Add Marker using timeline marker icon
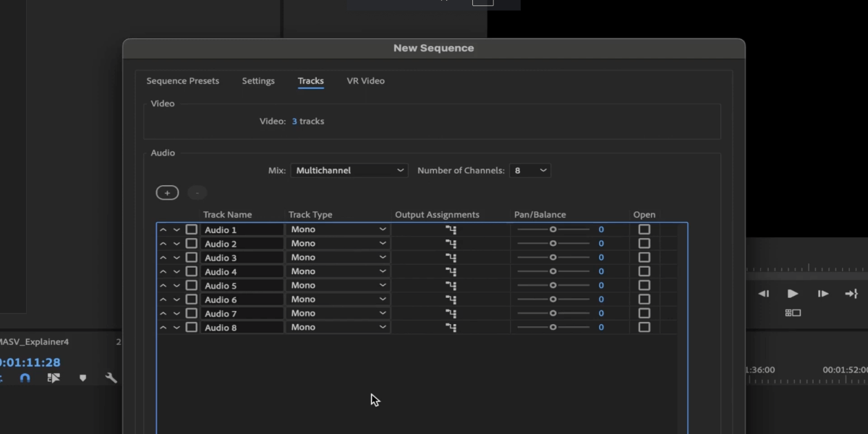The width and height of the screenshot is (868, 434). tap(82, 378)
